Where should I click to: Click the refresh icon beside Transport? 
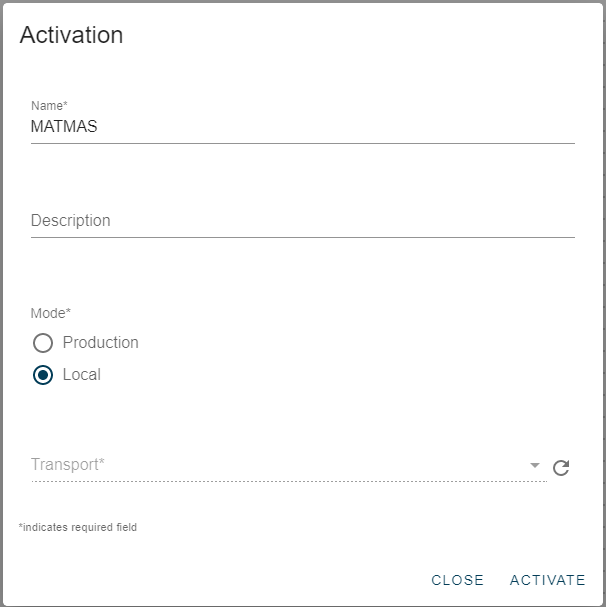pos(561,467)
